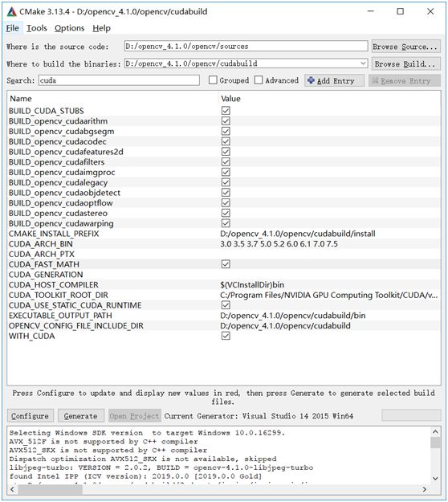Toggle the Advanced checkbox
This screenshot has width=448, height=502.
(259, 80)
